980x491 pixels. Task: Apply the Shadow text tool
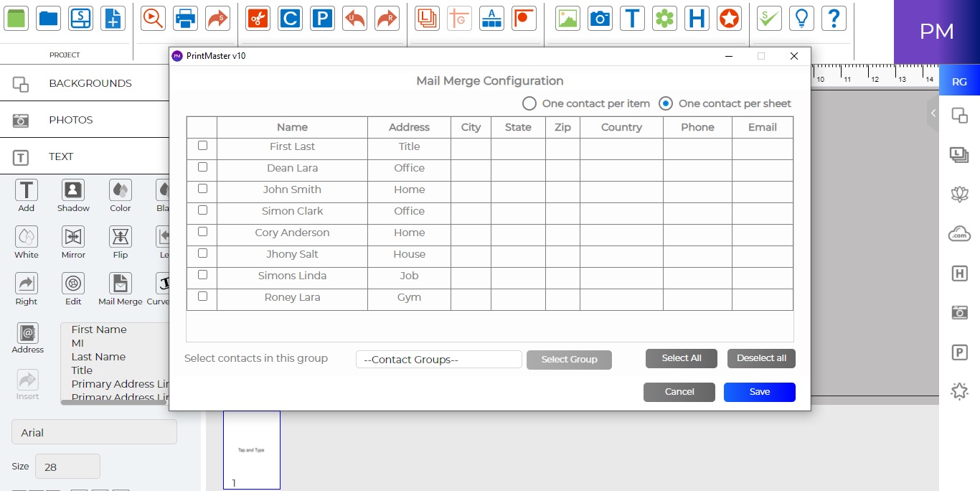[x=73, y=195]
